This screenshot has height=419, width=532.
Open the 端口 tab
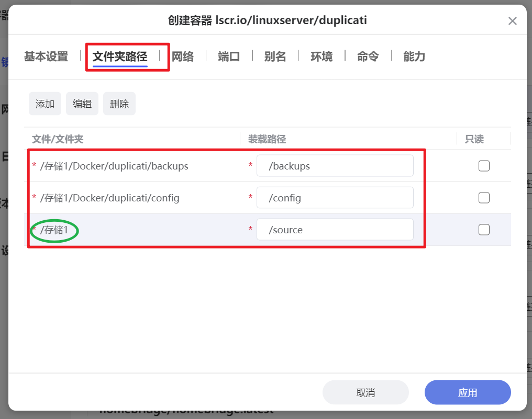tap(228, 56)
